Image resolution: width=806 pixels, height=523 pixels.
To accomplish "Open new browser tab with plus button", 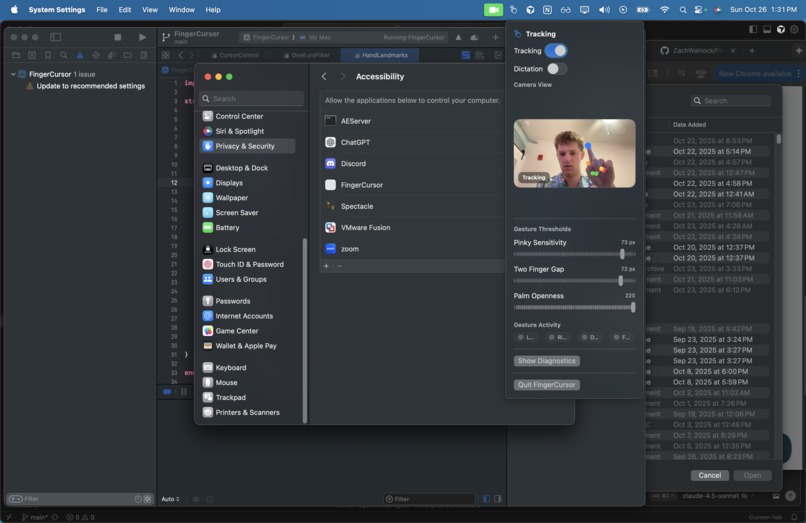I will click(752, 50).
